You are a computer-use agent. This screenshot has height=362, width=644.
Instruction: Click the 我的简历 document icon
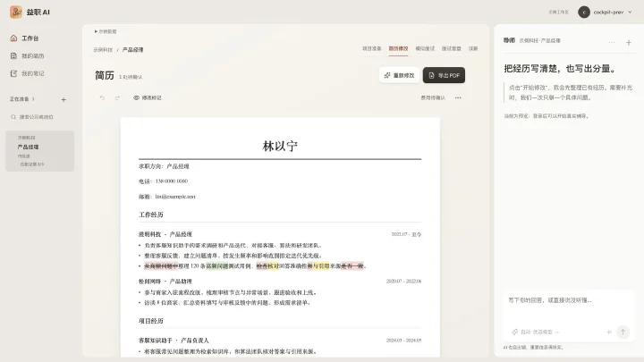(x=13, y=55)
